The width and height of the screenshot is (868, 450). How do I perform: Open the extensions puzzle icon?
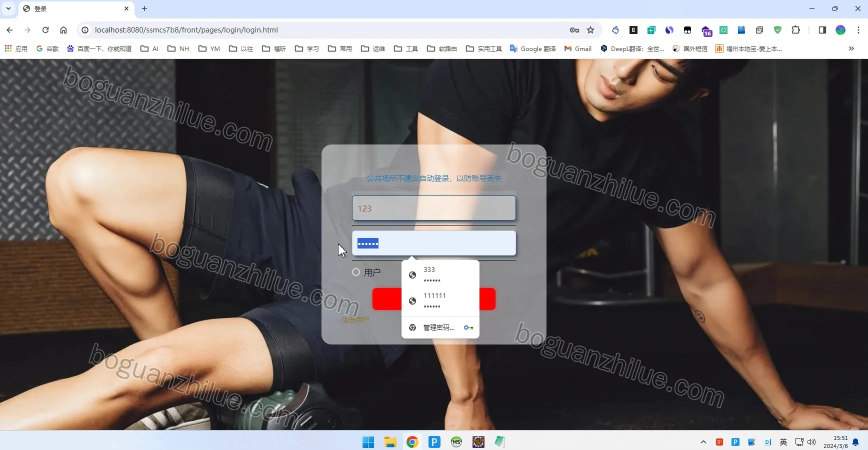coord(795,30)
